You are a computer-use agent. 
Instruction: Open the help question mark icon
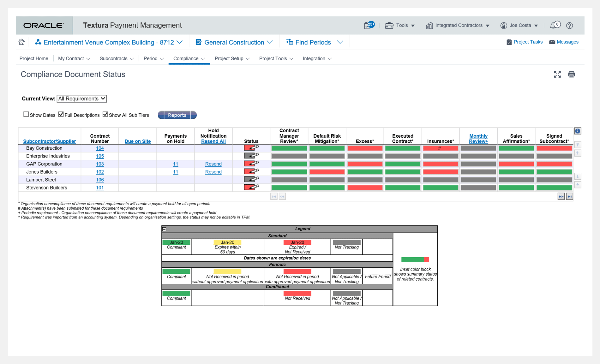click(x=569, y=26)
